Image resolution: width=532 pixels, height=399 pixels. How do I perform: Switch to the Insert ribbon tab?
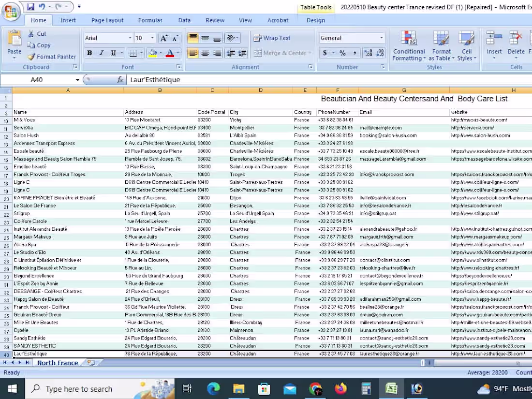click(x=68, y=20)
